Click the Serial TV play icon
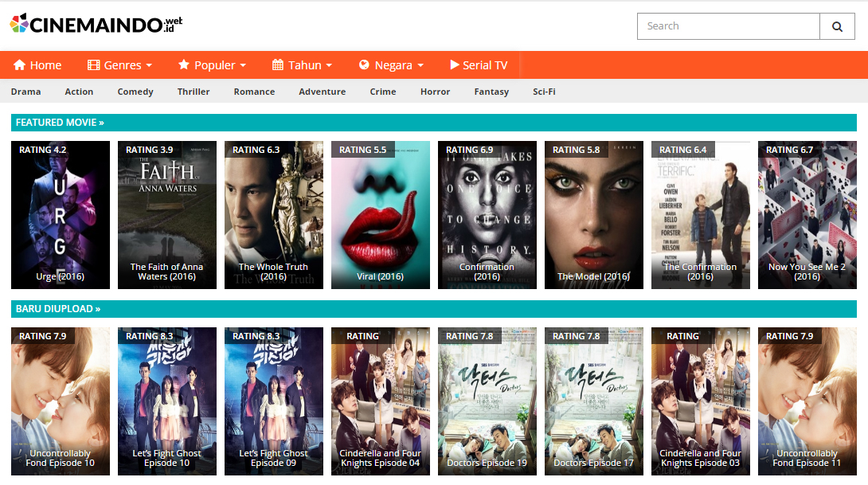868x485 pixels. point(455,65)
